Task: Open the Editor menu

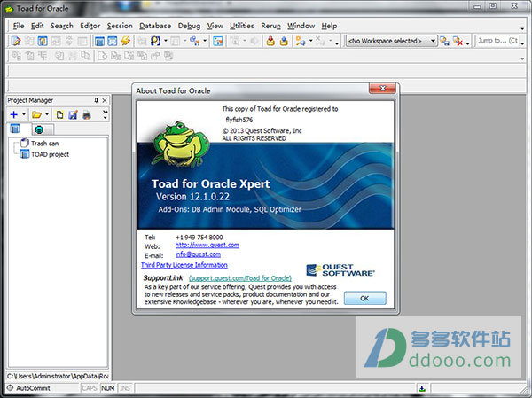Action: point(90,26)
